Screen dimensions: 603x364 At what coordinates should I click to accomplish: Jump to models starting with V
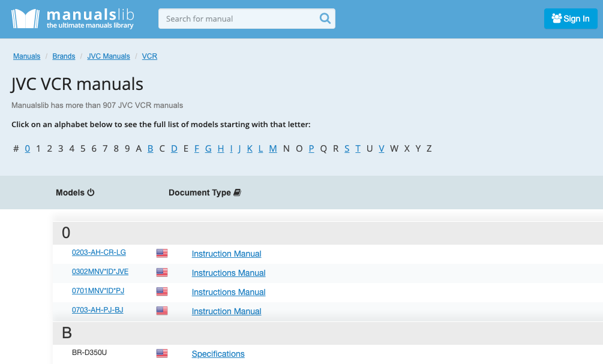[381, 148]
